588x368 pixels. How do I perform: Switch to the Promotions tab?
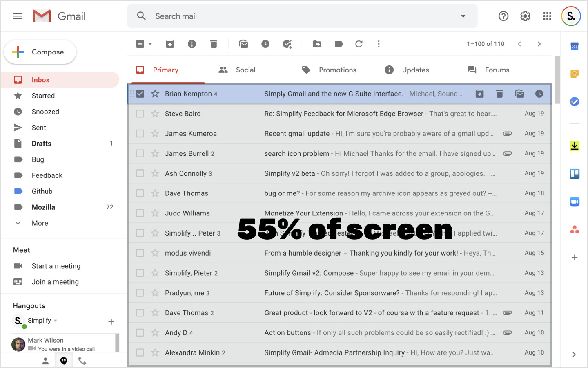point(337,70)
